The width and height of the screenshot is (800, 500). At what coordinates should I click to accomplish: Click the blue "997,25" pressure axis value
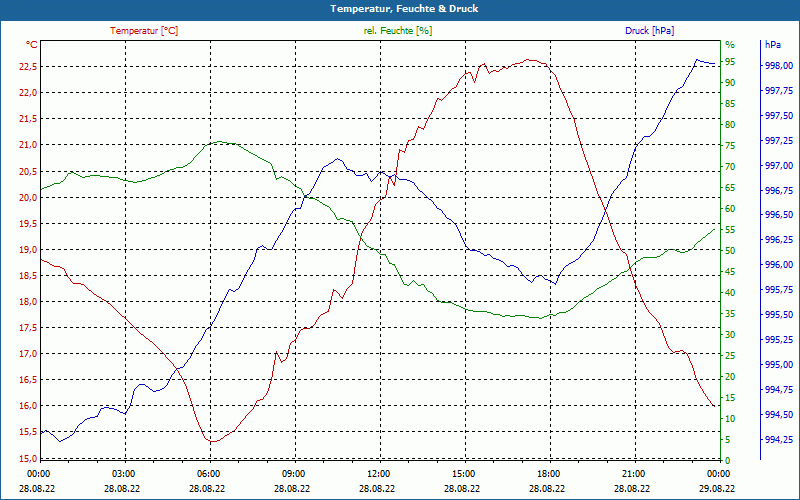click(x=779, y=141)
